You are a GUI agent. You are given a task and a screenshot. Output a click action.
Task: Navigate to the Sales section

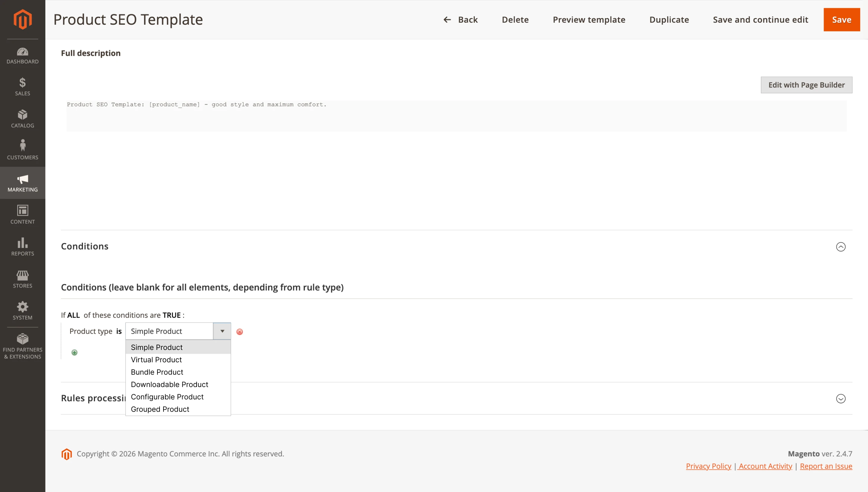(x=22, y=87)
